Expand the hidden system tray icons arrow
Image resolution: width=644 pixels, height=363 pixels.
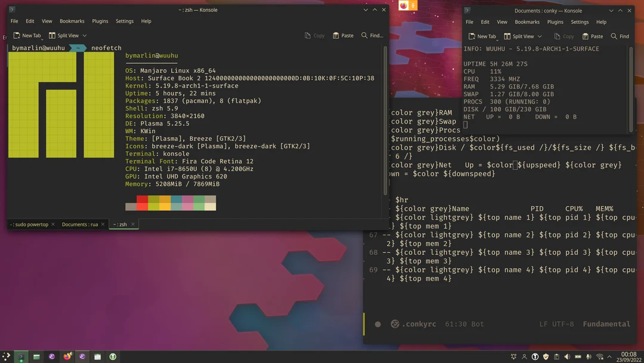pyautogui.click(x=611, y=356)
